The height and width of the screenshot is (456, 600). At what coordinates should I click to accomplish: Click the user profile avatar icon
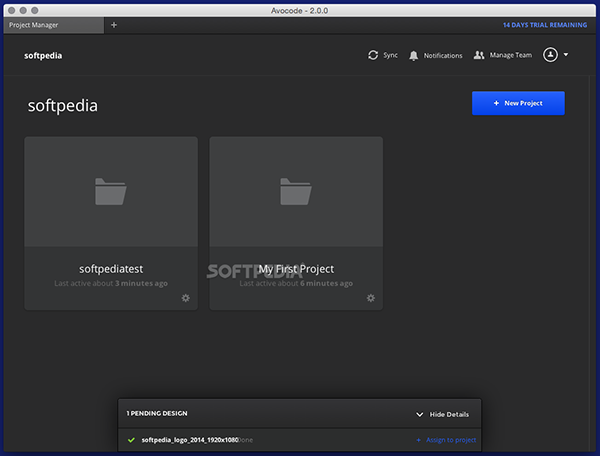549,55
